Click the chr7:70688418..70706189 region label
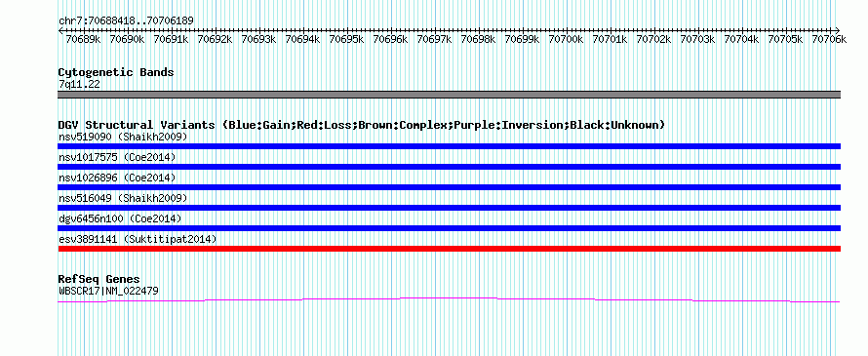The height and width of the screenshot is (356, 868). pyautogui.click(x=126, y=21)
